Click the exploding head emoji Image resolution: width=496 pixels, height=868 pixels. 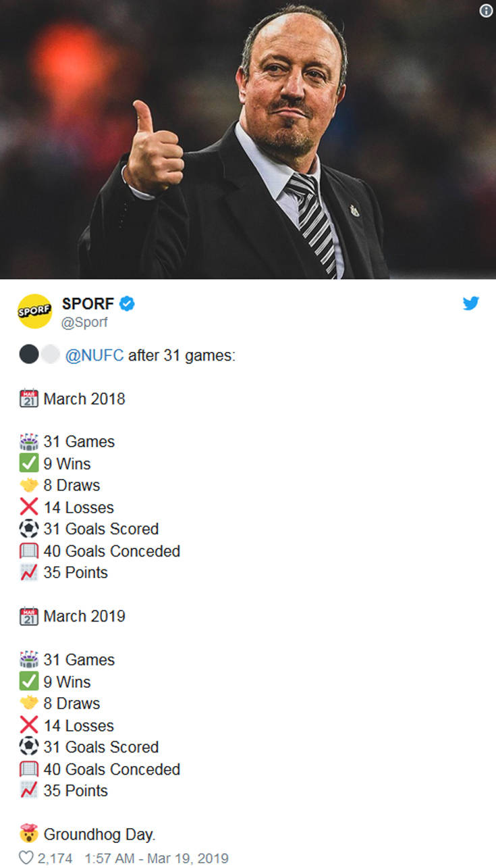point(28,834)
